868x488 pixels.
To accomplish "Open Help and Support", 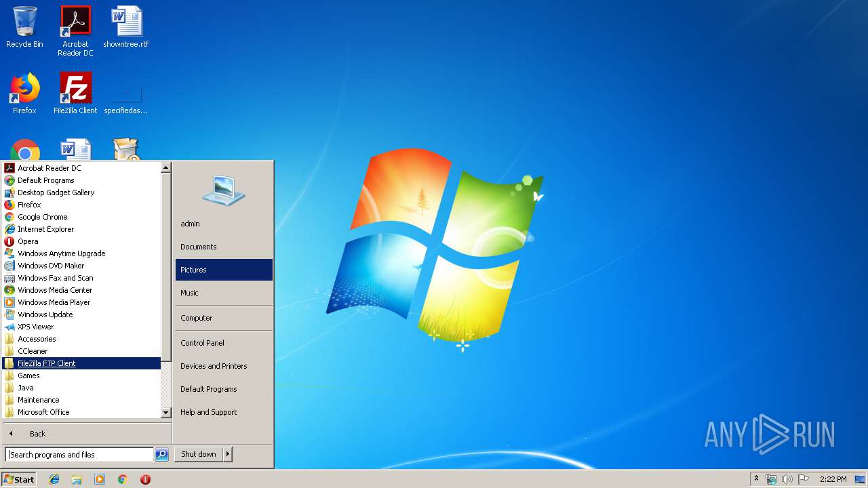I will click(224, 412).
